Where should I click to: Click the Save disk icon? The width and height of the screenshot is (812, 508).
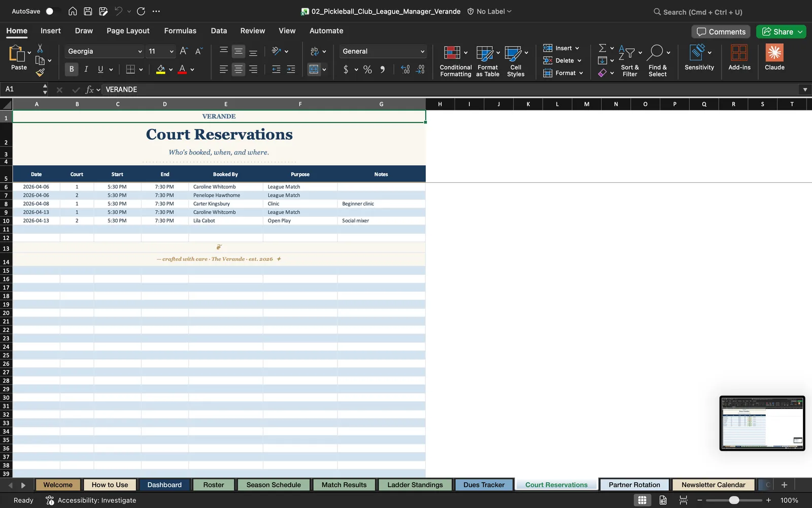click(88, 11)
